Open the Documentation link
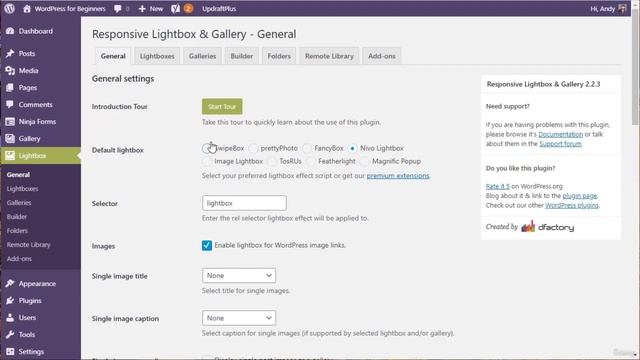 (560, 134)
